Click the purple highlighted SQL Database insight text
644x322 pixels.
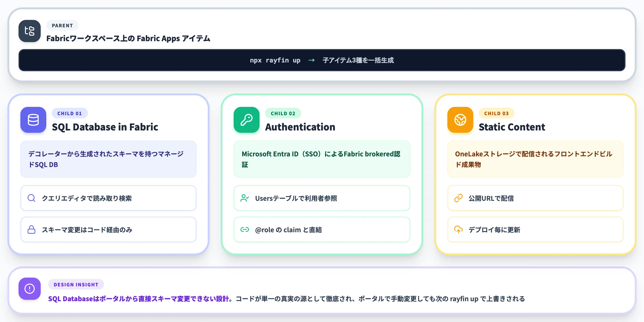[x=139, y=299]
